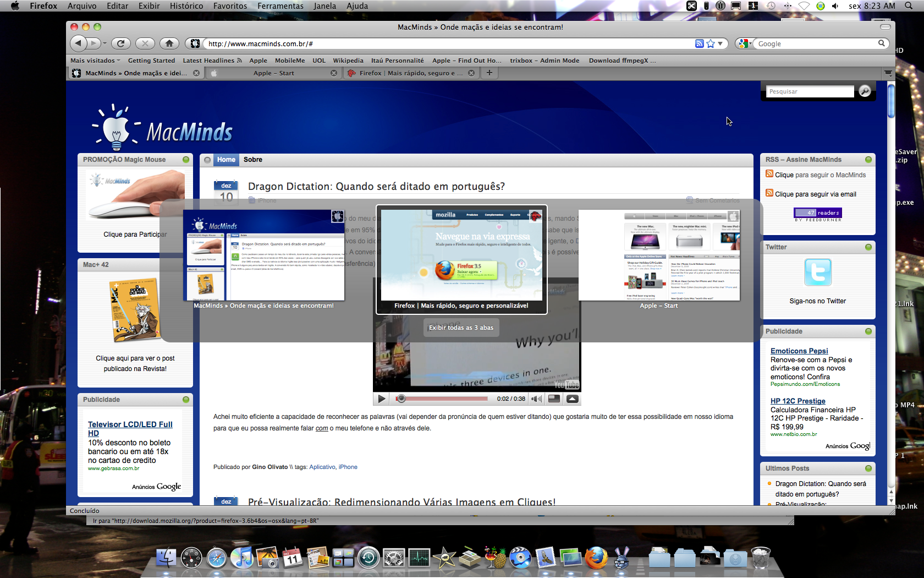Open Firefox from the Dock

[596, 558]
